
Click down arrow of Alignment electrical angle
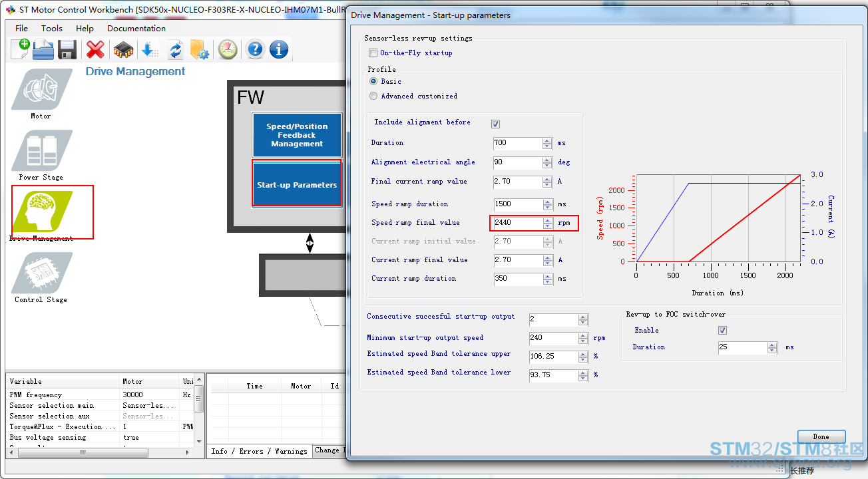tap(547, 165)
